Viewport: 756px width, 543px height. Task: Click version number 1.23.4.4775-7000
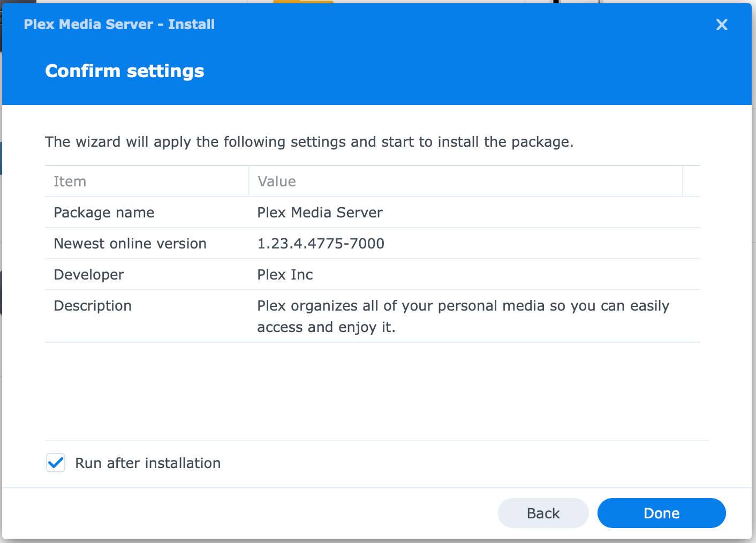point(321,244)
